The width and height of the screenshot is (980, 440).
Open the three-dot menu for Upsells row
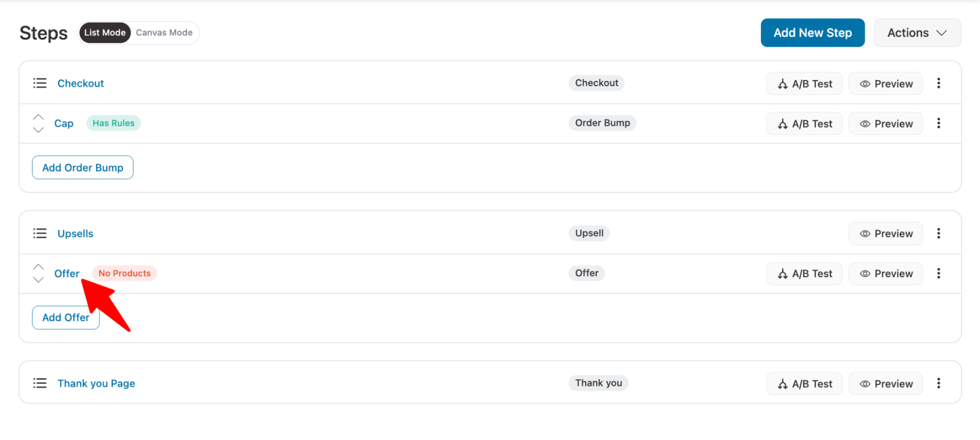point(938,233)
